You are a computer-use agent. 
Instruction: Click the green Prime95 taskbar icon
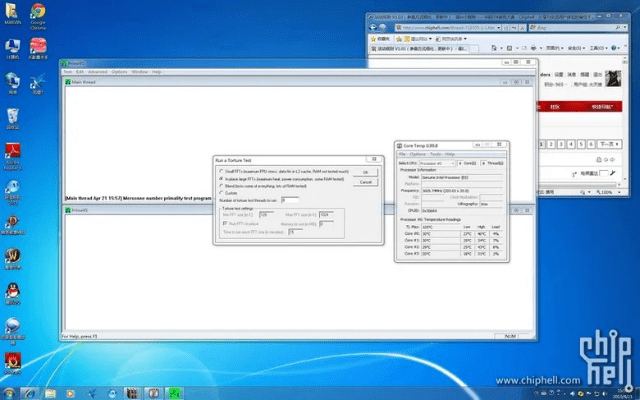tap(176, 391)
